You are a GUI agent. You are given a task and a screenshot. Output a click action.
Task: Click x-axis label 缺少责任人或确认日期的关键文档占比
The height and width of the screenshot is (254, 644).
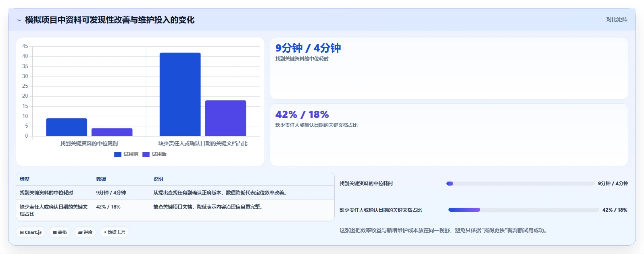coord(203,143)
